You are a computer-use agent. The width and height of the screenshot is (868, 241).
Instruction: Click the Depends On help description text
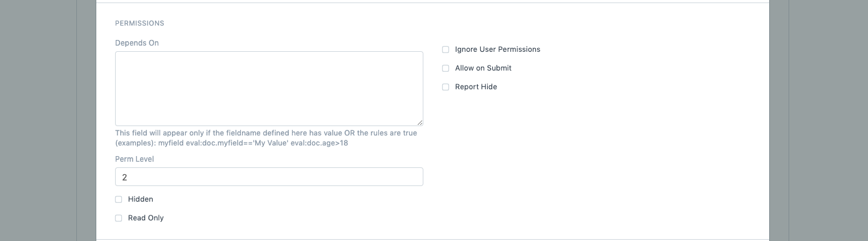(266, 138)
